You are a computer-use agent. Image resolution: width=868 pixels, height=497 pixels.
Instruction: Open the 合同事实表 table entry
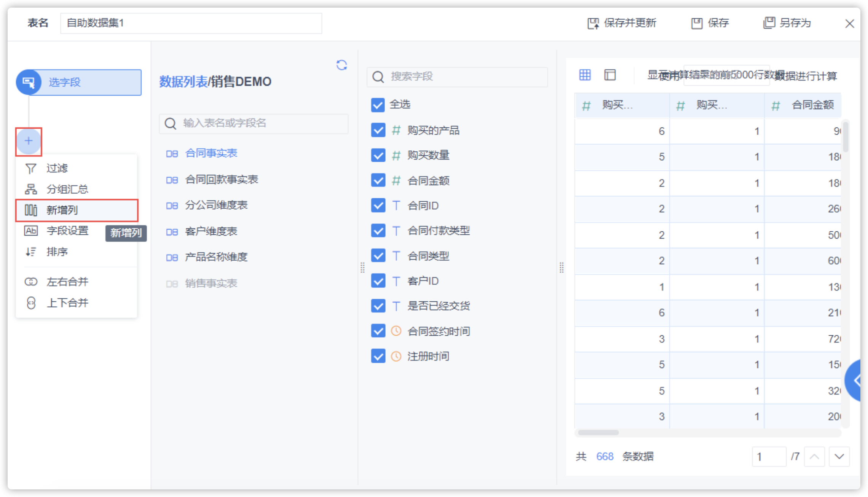(x=211, y=153)
